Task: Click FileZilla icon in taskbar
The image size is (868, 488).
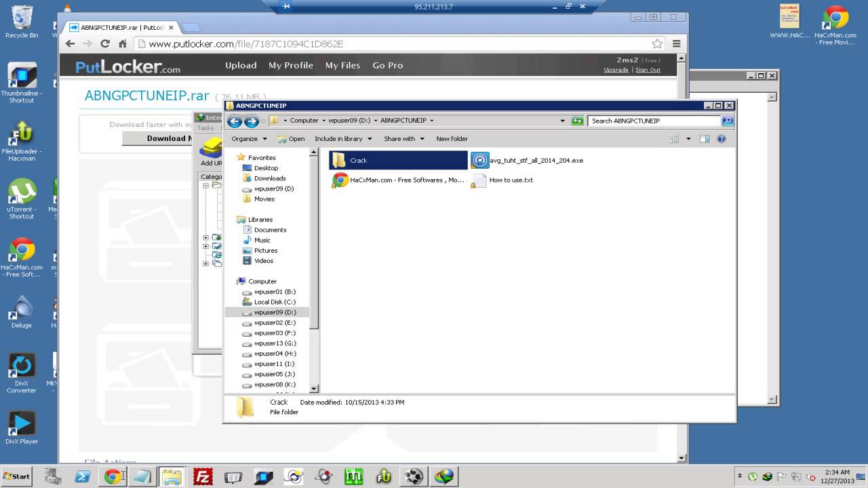Action: click(x=203, y=476)
